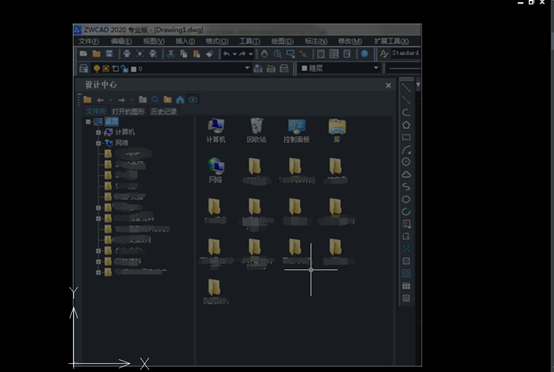Click the Pan hand tool icon

(264, 54)
